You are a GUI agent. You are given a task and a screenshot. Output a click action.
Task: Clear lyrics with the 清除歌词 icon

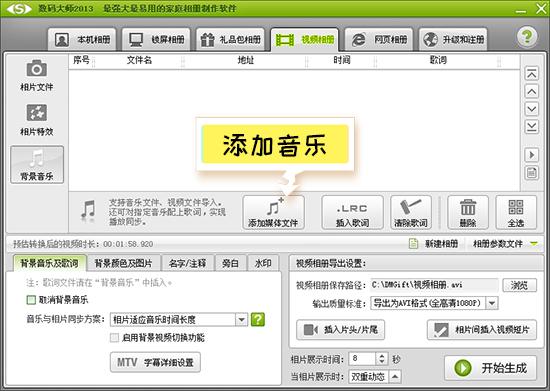(411, 213)
